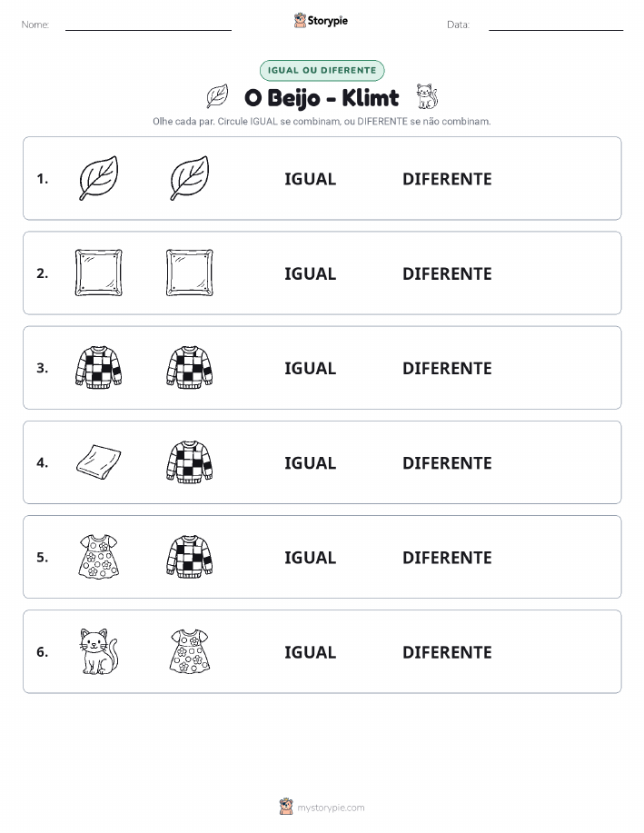
Task: Click the leaf icon beside the title
Action: pos(217,96)
